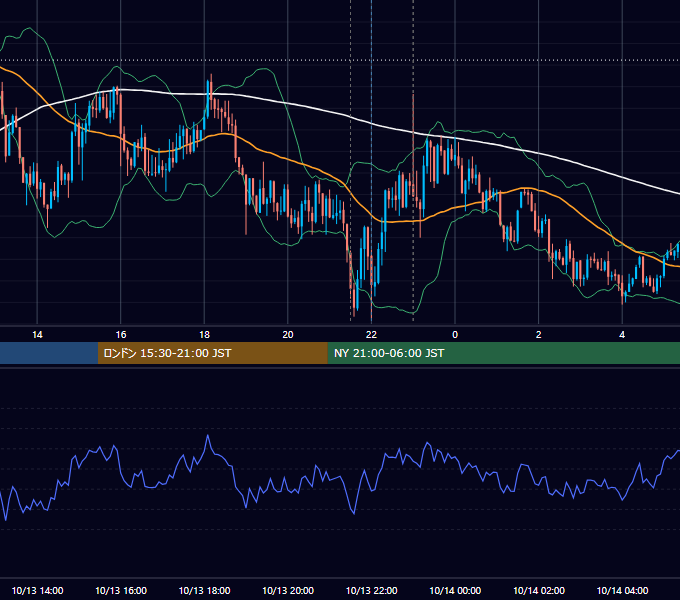Click the 10/14 00:00 time label
Screen dimensions: 680x600
tap(455, 590)
